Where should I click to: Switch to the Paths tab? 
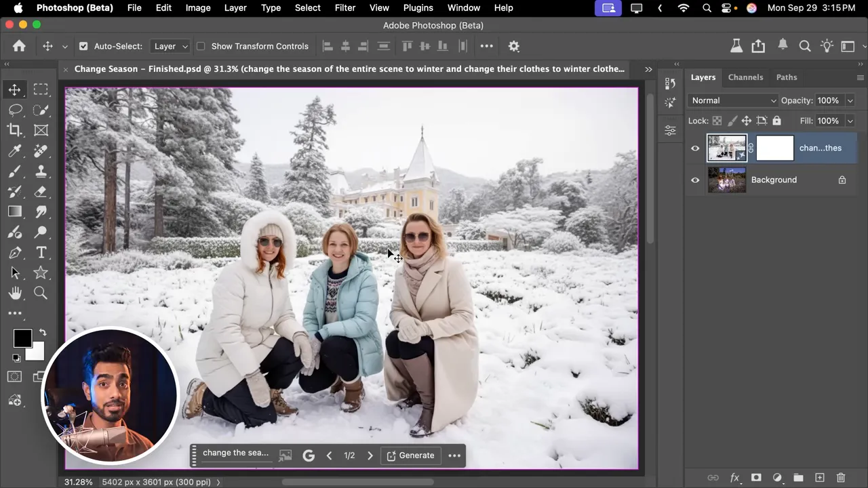[x=787, y=77]
